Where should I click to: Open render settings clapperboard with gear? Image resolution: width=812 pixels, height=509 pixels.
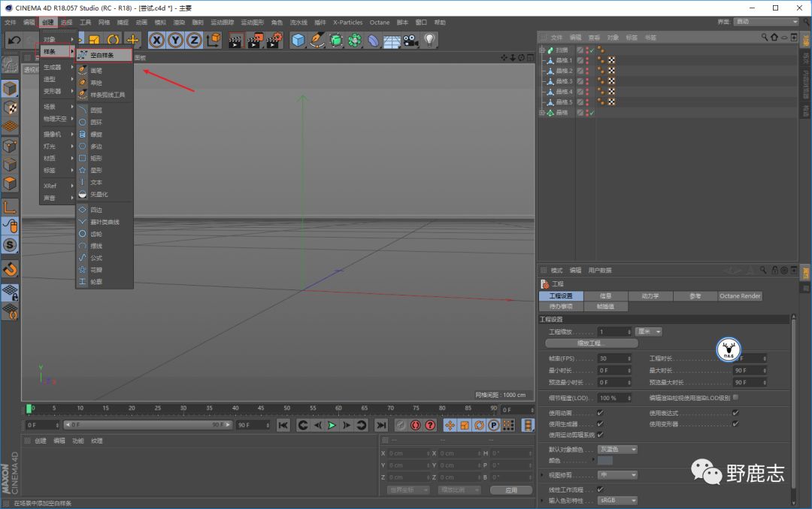click(274, 40)
